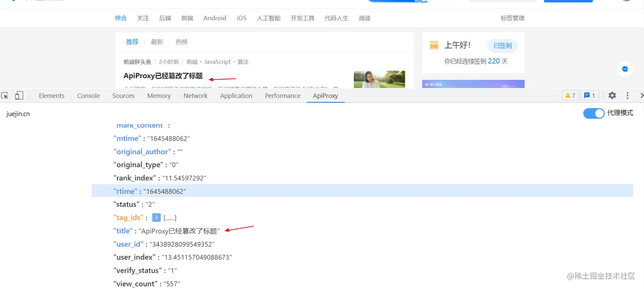Toggle the device toolbar icon
644x289 pixels.
click(19, 95)
